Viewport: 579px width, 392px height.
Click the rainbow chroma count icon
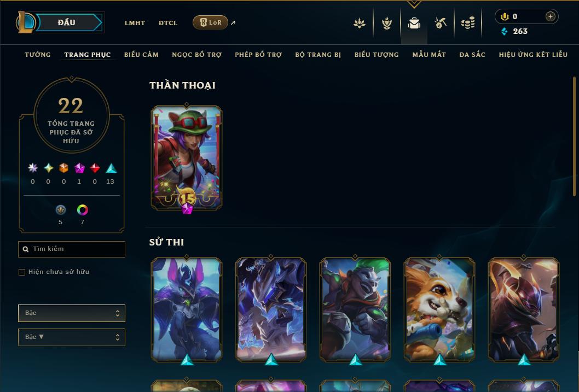pos(82,210)
